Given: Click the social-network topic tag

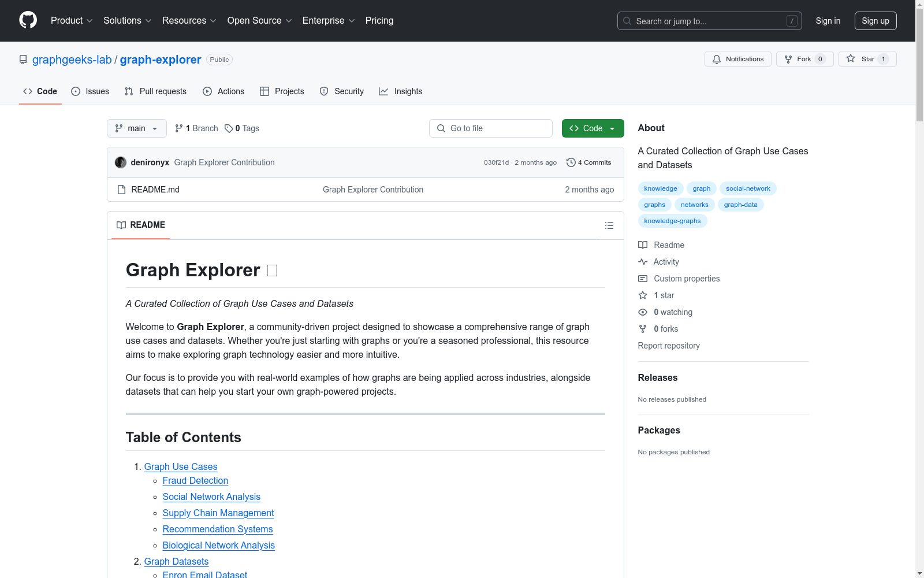Looking at the screenshot, I should point(748,188).
